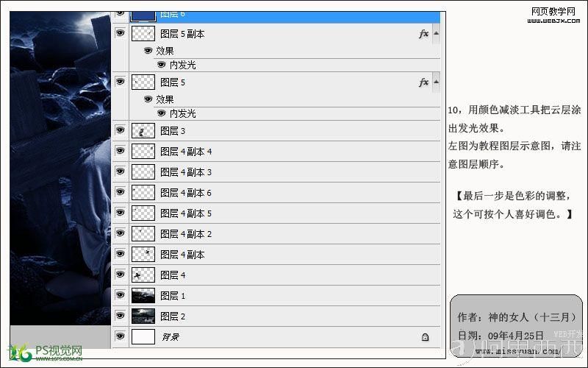Image resolution: width=588 pixels, height=368 pixels.
Task: Select thumbnail of 图层 4 副本
Action: tap(143, 254)
